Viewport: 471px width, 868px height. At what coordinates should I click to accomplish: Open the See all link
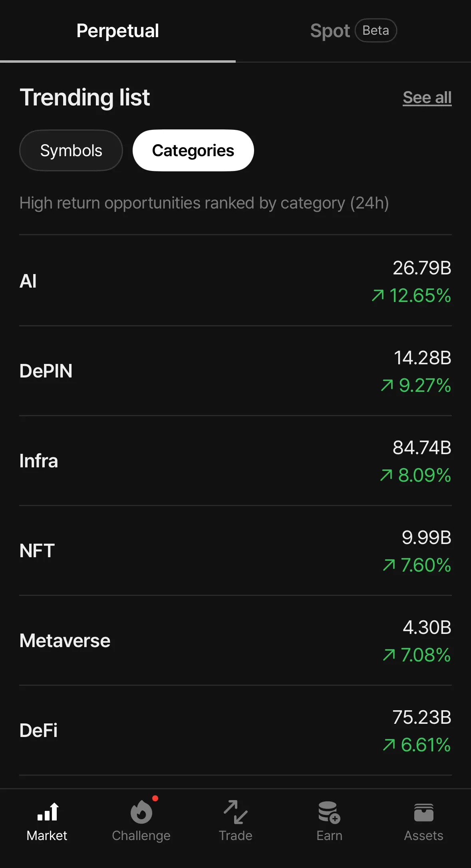(427, 97)
